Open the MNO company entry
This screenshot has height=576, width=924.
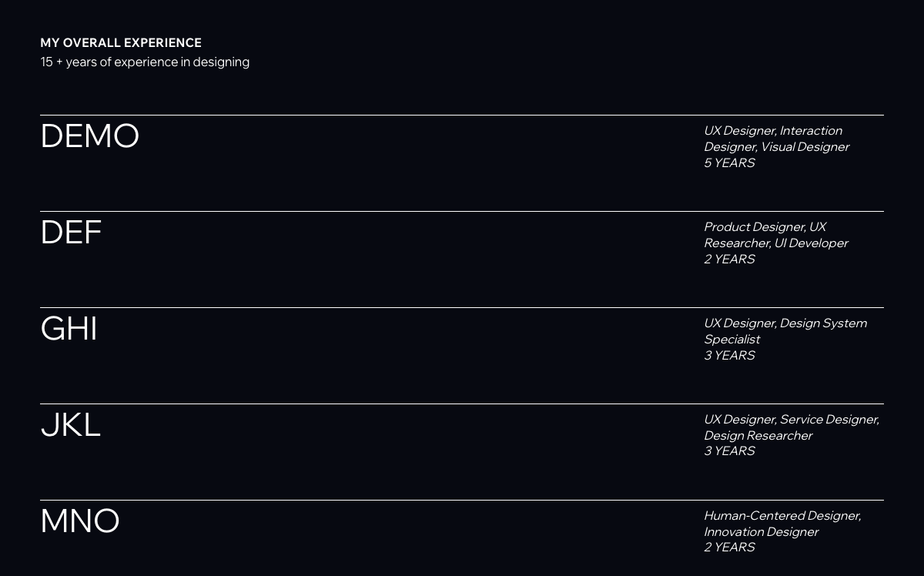pyautogui.click(x=80, y=521)
